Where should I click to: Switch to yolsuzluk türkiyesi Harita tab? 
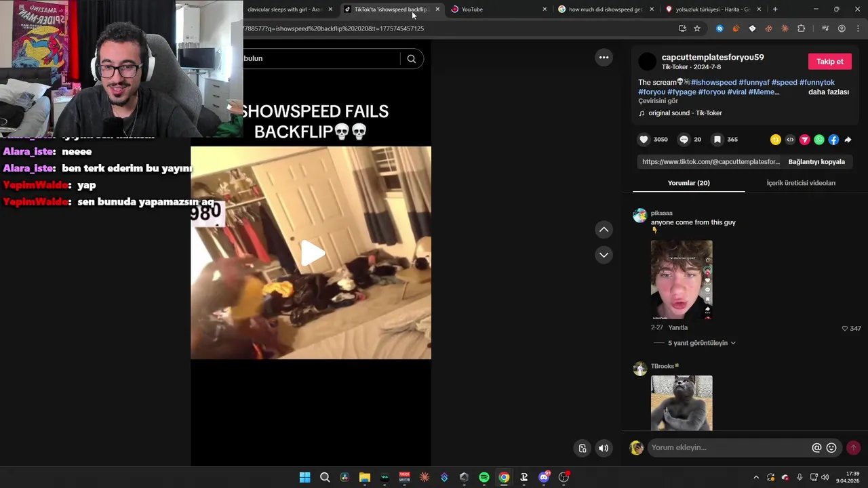click(x=712, y=9)
